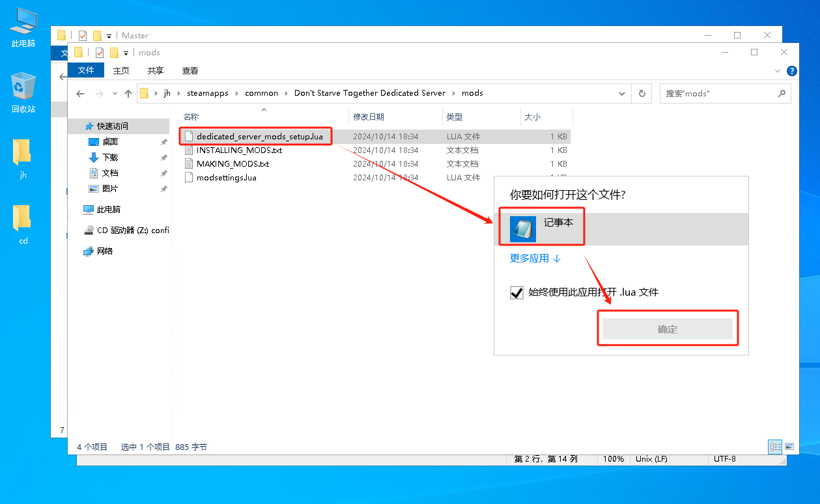Click Unix (LF) in status bar
This screenshot has height=504, width=820.
652,459
